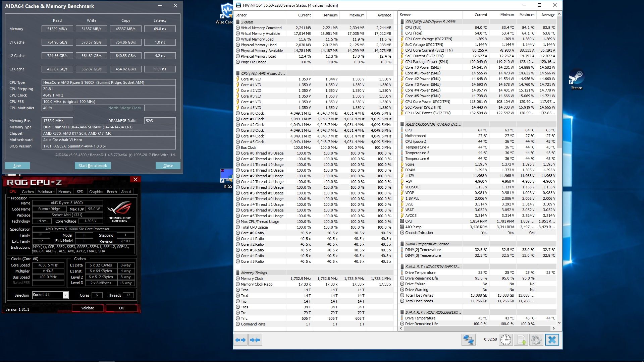
Task: Select Memory Clock Ratio row in HWiNFO
Action: click(x=314, y=284)
